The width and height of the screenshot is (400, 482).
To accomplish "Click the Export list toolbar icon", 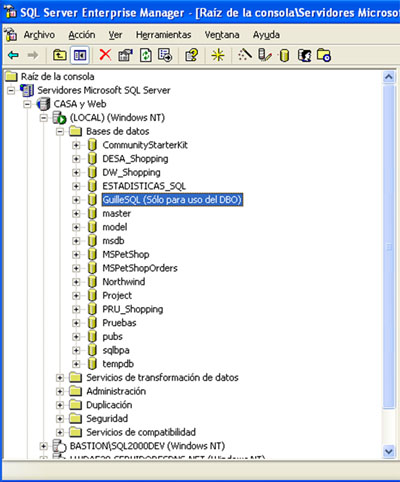I will pos(165,55).
